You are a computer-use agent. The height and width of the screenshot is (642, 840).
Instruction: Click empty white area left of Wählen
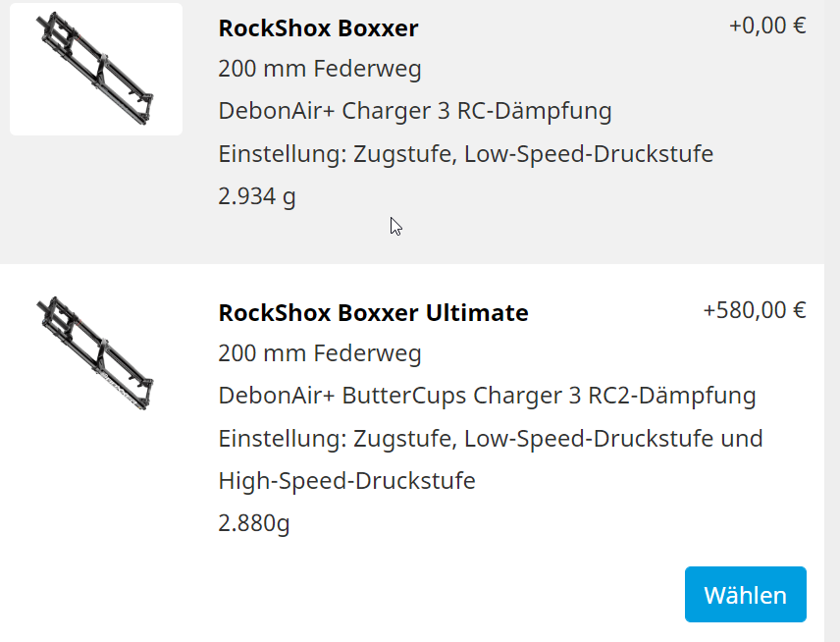(x=442, y=595)
